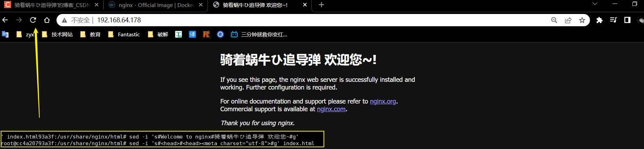
Task: Follow the nginx.com link
Action: coord(331,109)
